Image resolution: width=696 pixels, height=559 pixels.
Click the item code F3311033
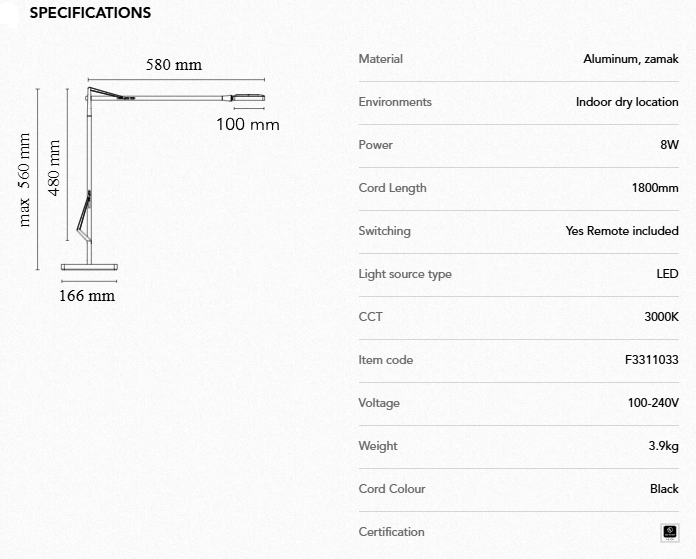pos(651,360)
